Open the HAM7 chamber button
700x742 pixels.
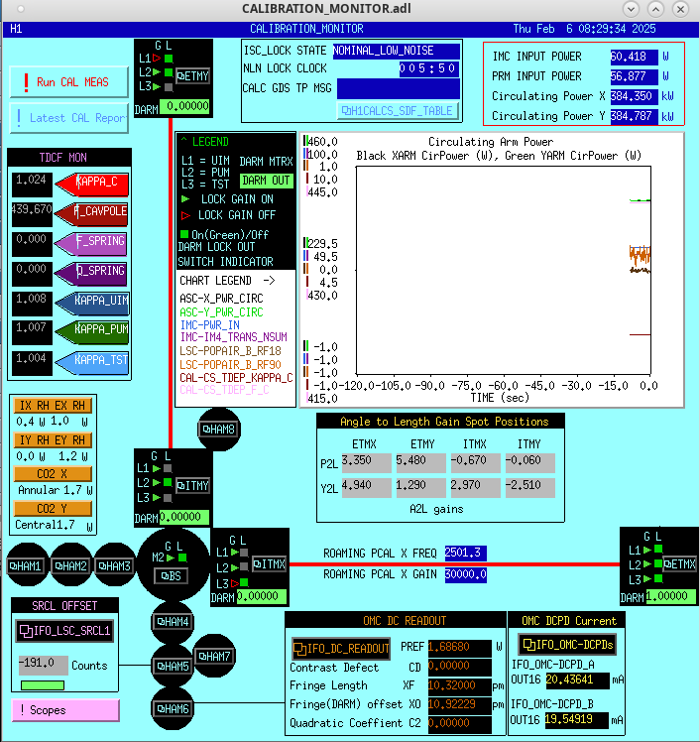tap(214, 656)
